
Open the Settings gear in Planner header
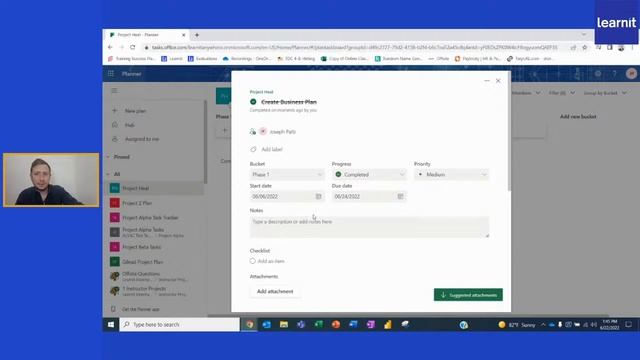tap(598, 74)
